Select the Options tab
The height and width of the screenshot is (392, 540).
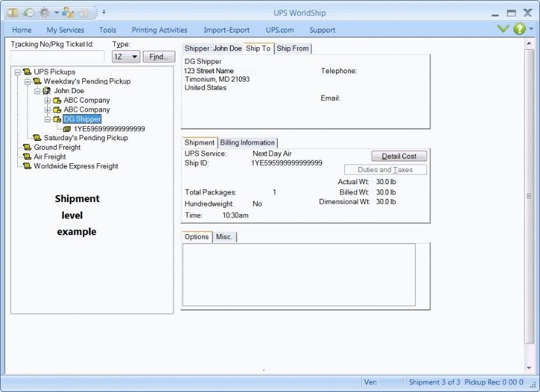(196, 236)
